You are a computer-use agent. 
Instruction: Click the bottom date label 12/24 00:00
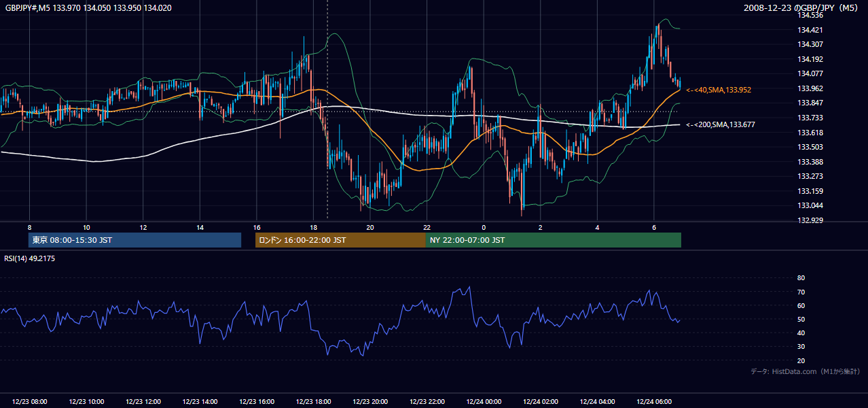(484, 402)
